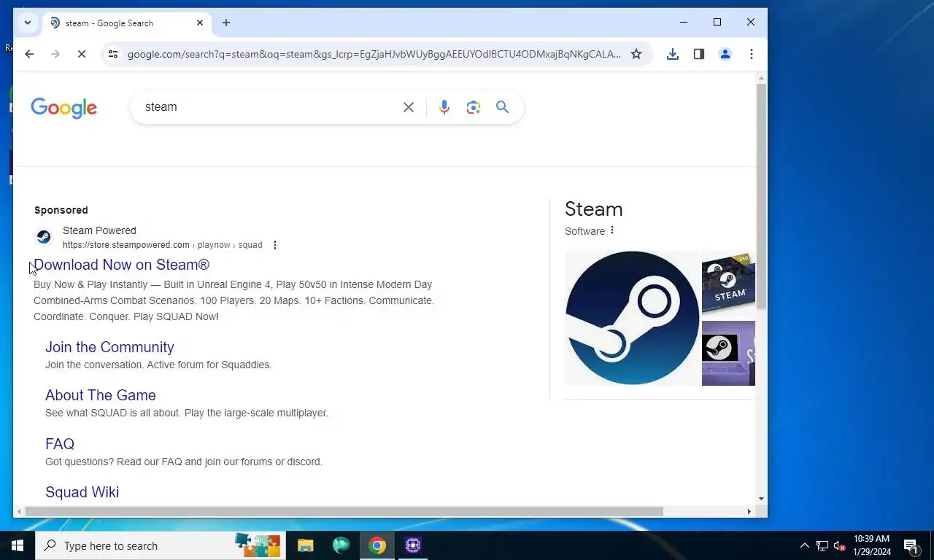Select the steam - Google Search tab
Image resolution: width=934 pixels, height=560 pixels.
click(126, 23)
